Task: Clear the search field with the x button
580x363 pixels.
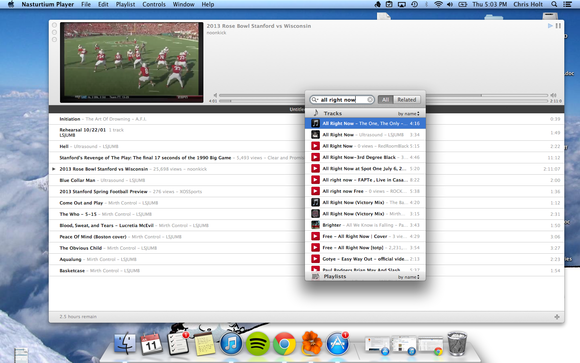Action: point(370,100)
